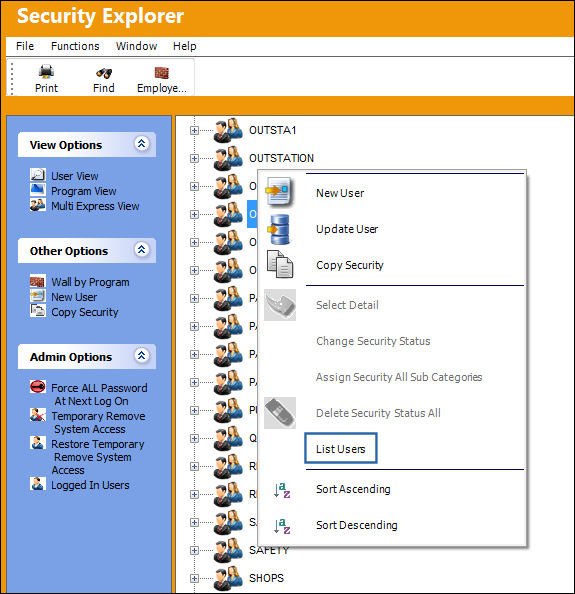Open User View link

click(75, 176)
